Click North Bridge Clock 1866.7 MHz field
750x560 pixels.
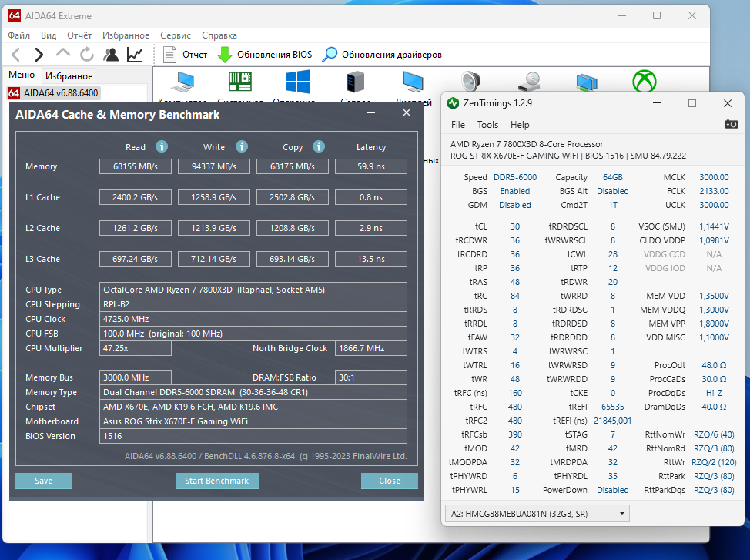tap(371, 348)
